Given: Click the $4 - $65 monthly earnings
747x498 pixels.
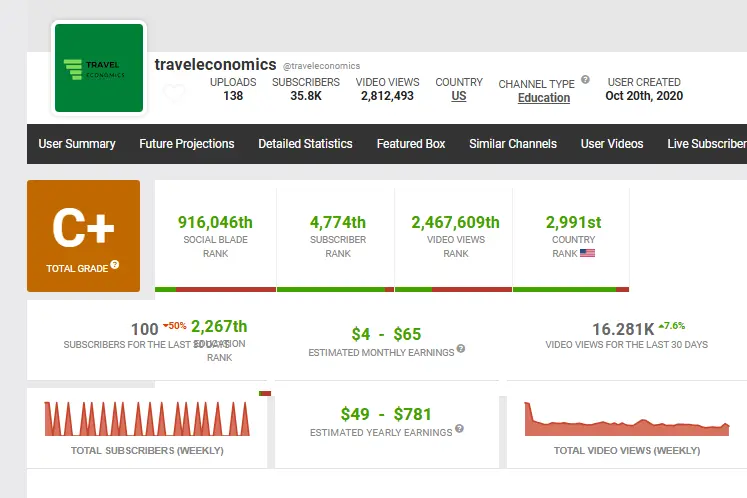Looking at the screenshot, I should pos(386,334).
